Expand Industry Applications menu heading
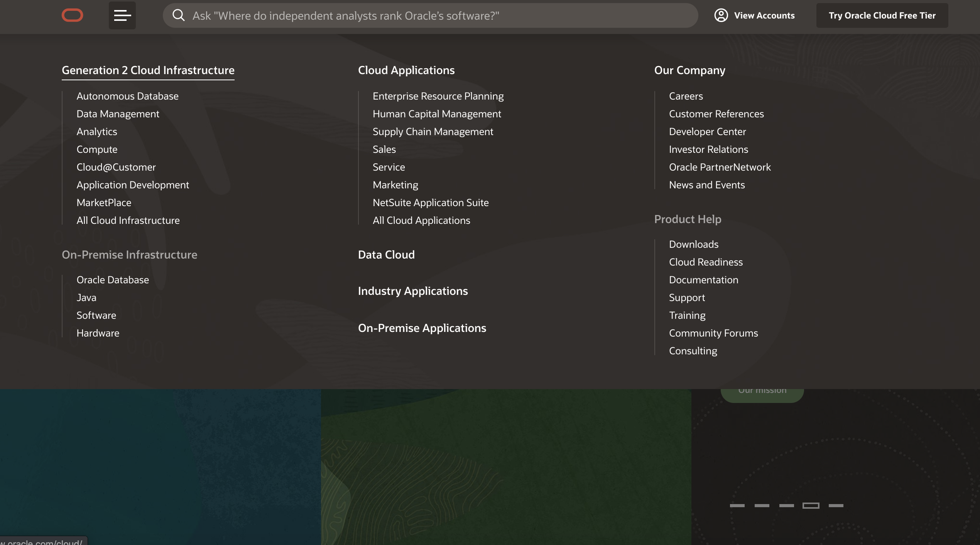 [412, 291]
